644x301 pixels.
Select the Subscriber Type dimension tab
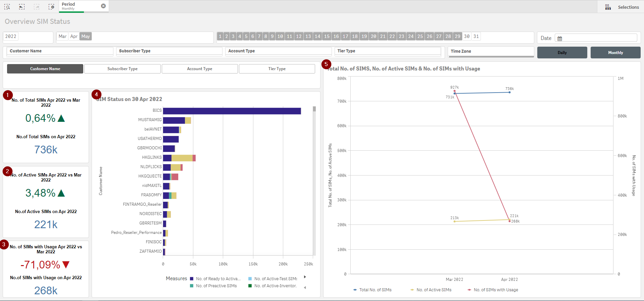[x=122, y=69]
